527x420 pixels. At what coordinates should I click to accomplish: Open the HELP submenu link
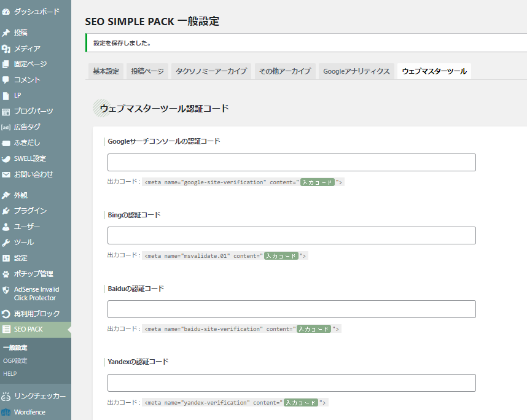(10, 373)
